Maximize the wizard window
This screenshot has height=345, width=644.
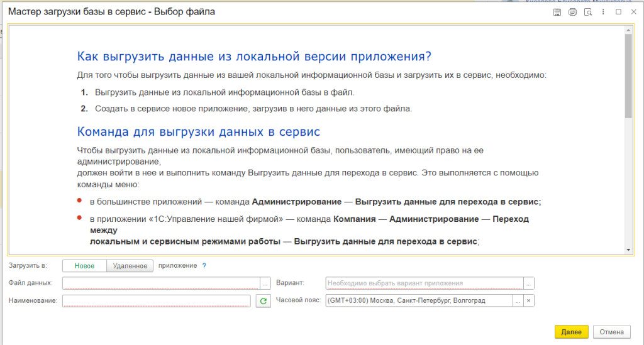point(618,12)
